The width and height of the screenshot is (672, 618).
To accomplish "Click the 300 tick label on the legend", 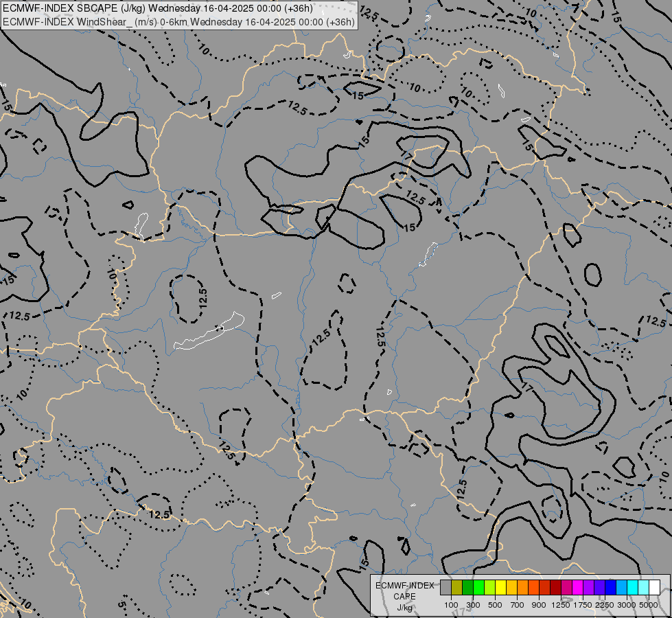I will (473, 605).
